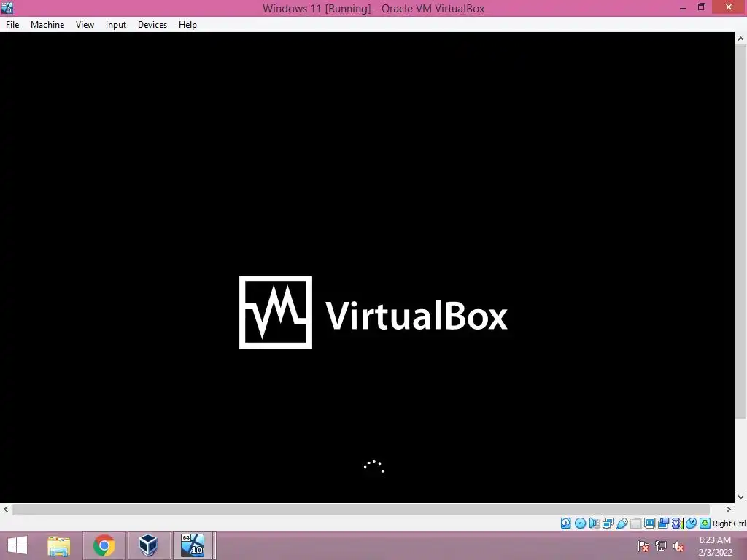This screenshot has height=560, width=747.
Task: Open File Explorer from the taskbar
Action: 59,545
